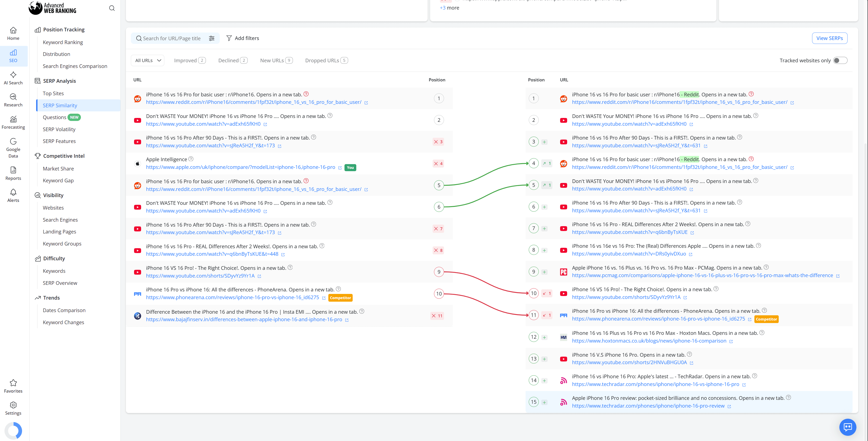This screenshot has width=868, height=441.
Task: Open the Research sidebar icon
Action: 13,100
